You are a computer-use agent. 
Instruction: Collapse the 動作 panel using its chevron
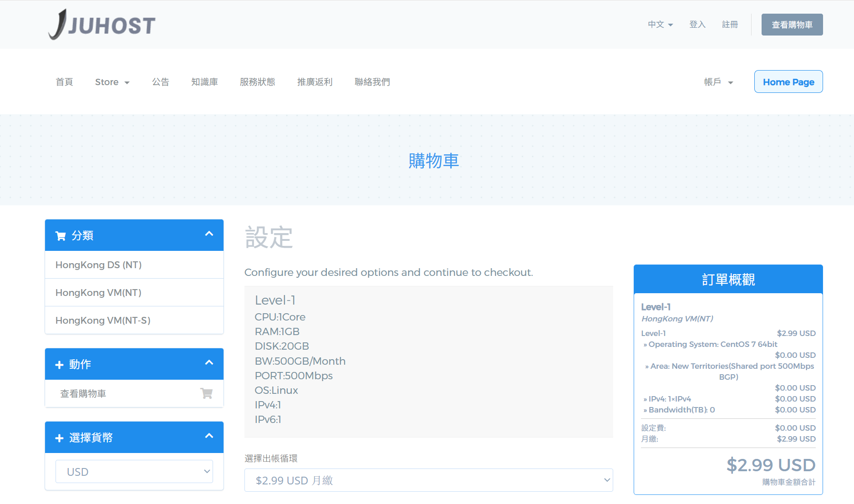(x=209, y=363)
